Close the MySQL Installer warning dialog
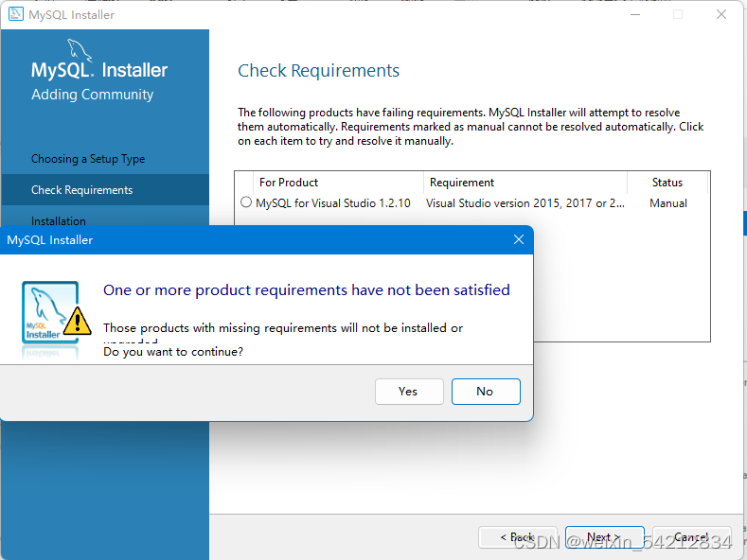 pos(519,239)
